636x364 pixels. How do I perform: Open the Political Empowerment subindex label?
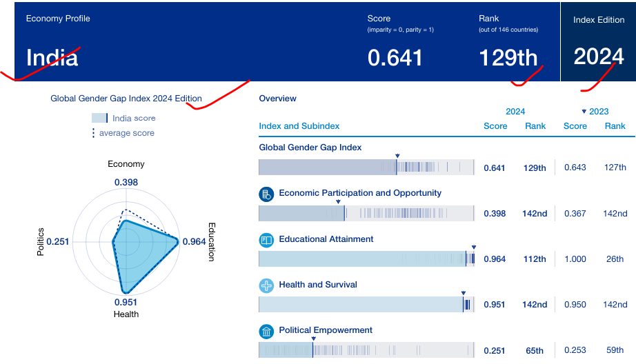(326, 330)
